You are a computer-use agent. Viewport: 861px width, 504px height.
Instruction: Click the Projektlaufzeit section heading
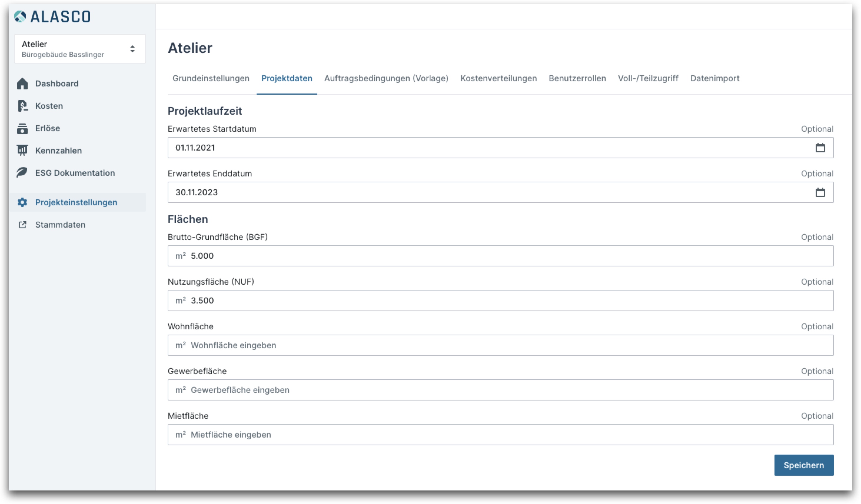pyautogui.click(x=205, y=111)
